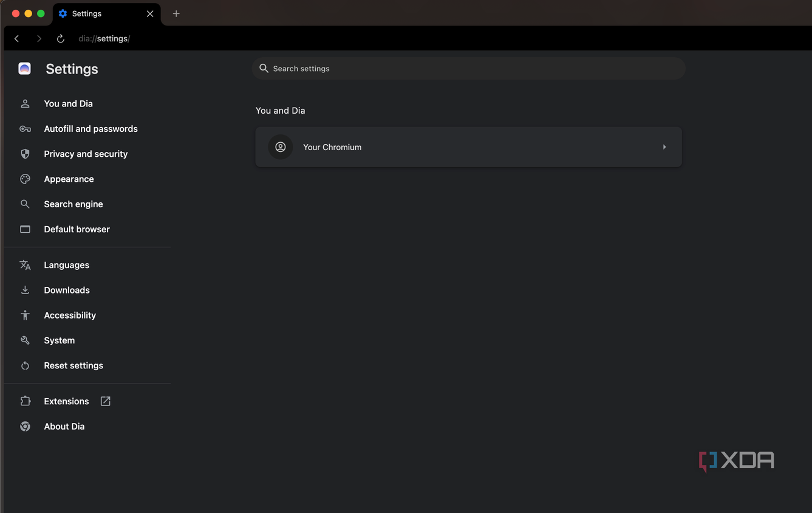The height and width of the screenshot is (513, 812).
Task: Click the window icon beside Default browser
Action: click(x=25, y=229)
